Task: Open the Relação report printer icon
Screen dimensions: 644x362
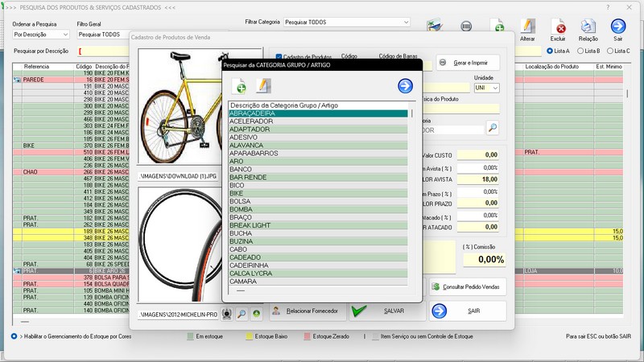Action: tap(588, 27)
